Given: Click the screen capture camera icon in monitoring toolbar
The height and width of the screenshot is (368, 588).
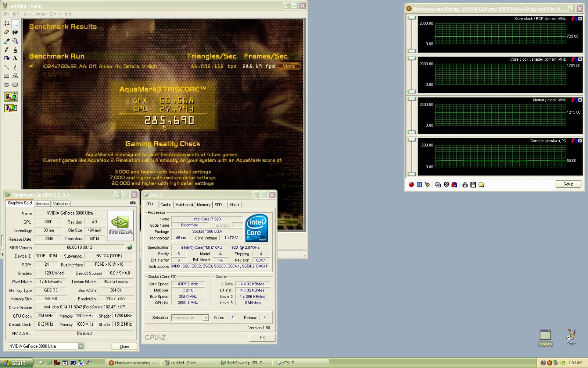Looking at the screenshot, I should [465, 184].
